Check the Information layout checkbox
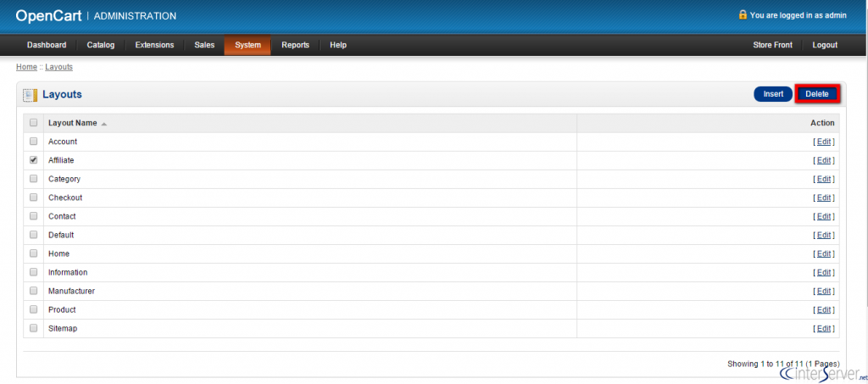The image size is (868, 384). (x=33, y=272)
